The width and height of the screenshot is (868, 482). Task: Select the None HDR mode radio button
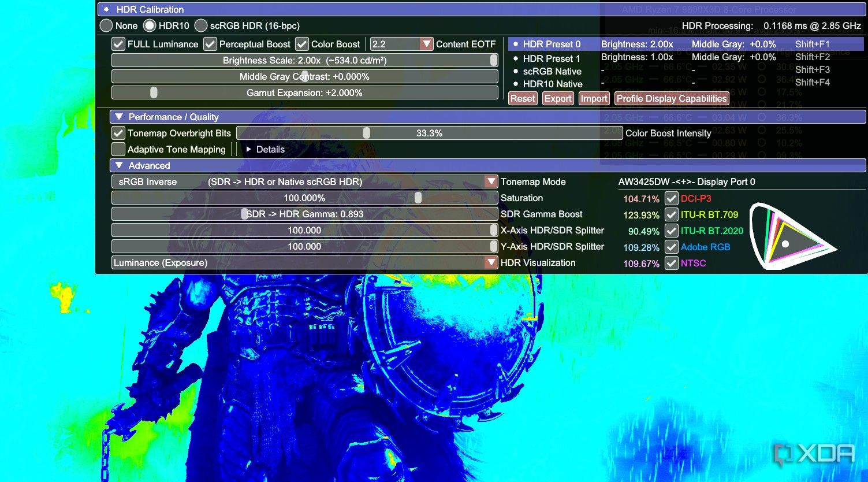tap(106, 25)
